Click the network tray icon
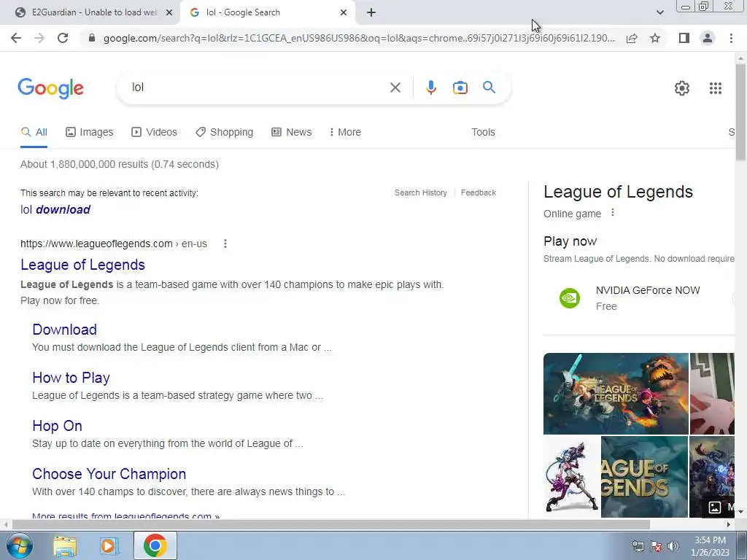Screen dimensions: 747x560 (638, 546)
